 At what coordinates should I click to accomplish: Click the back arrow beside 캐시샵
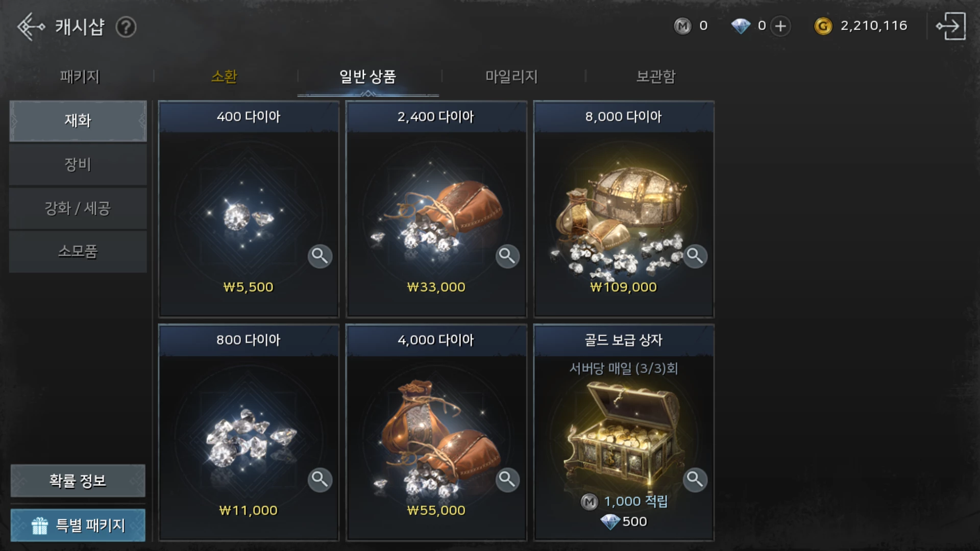(x=31, y=27)
